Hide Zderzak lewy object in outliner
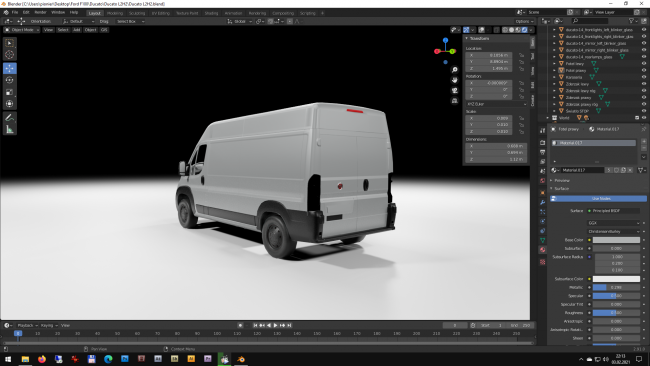 (x=644, y=84)
